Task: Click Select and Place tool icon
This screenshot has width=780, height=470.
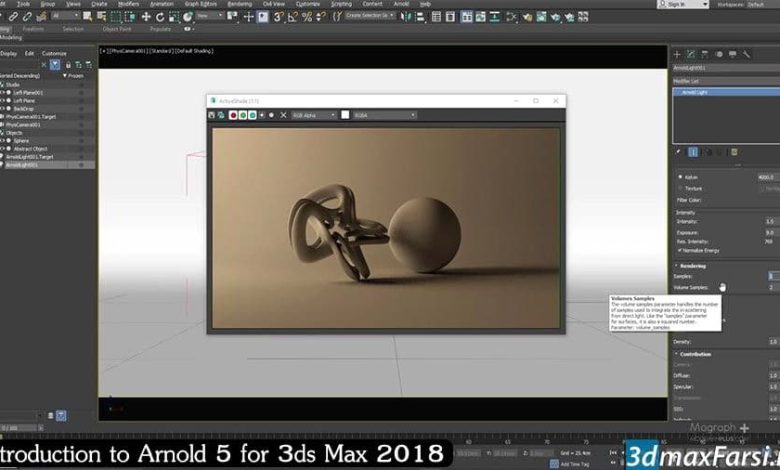Action: tap(188, 16)
